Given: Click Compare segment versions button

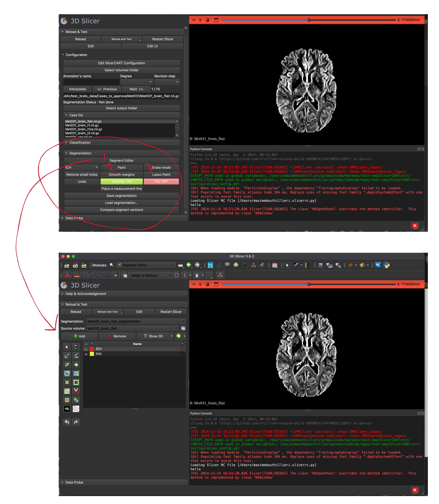Looking at the screenshot, I should pos(121,210).
